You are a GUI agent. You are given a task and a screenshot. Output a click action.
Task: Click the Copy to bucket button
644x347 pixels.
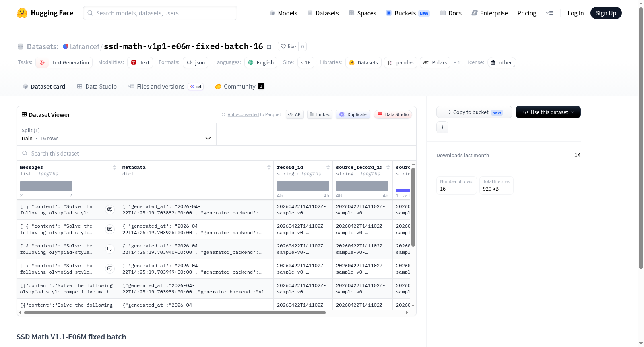[x=474, y=112]
